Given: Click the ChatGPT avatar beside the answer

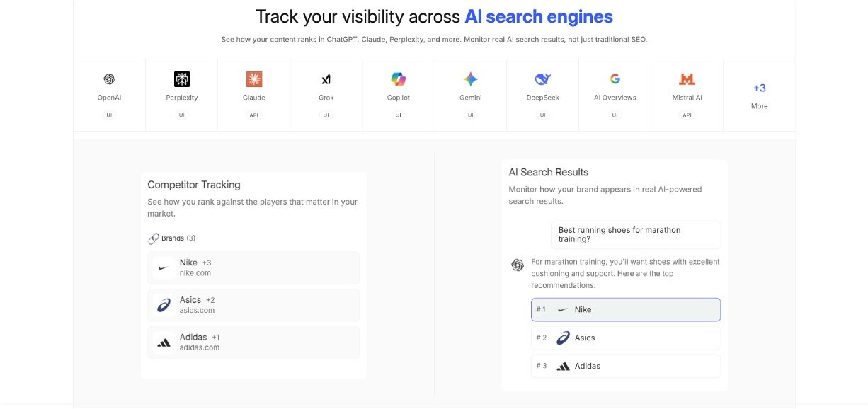Looking at the screenshot, I should (518, 265).
